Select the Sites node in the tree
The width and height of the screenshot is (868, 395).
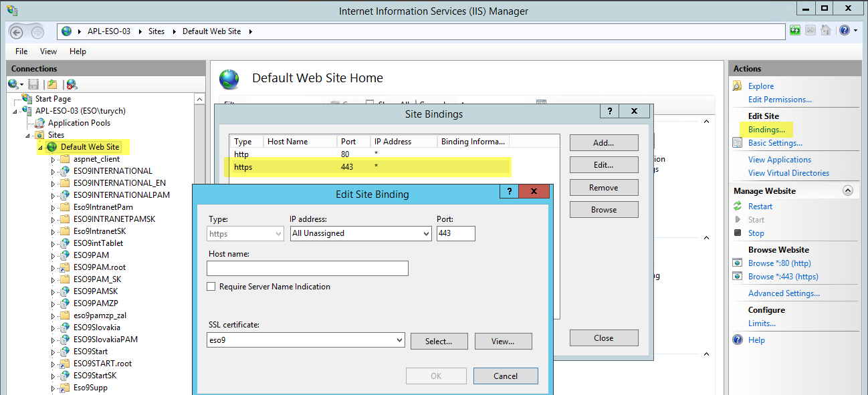click(56, 135)
